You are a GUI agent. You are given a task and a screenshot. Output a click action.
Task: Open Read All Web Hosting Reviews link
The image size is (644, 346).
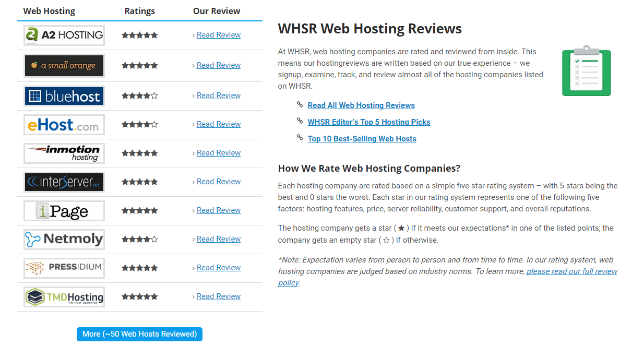tap(361, 105)
